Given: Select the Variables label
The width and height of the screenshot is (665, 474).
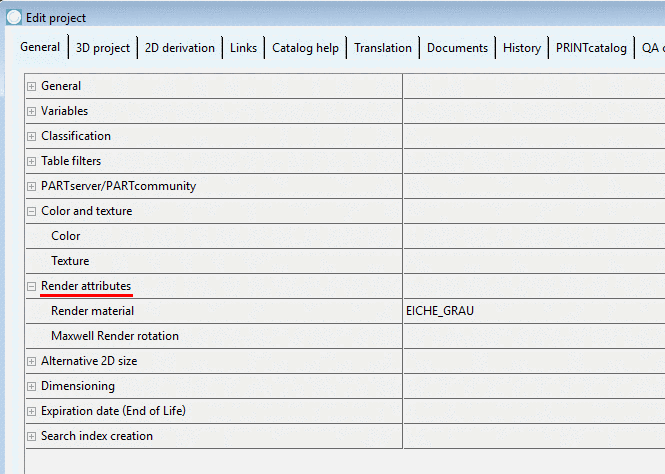Looking at the screenshot, I should click(64, 111).
